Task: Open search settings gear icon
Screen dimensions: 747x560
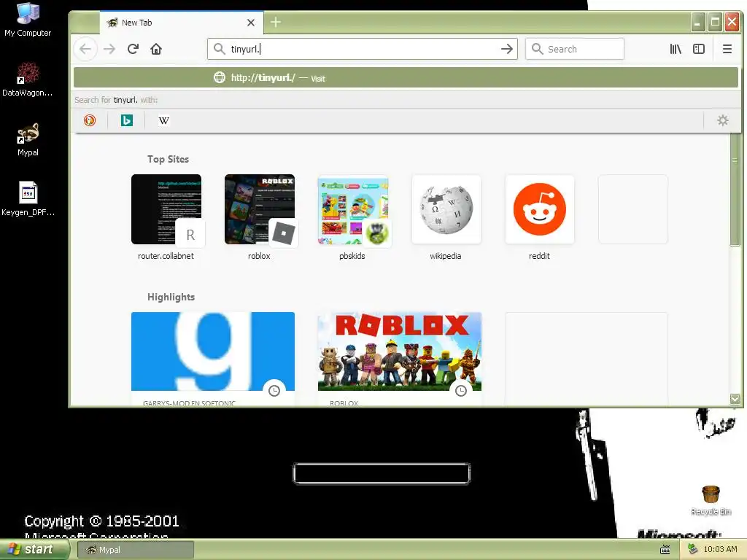Action: (723, 120)
